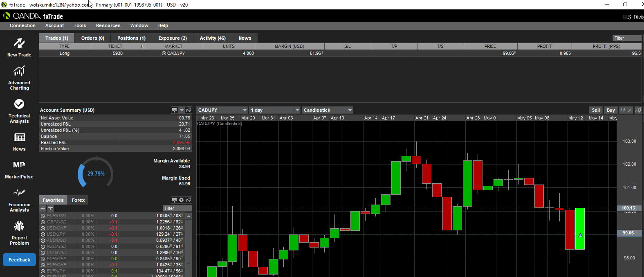Click the blue Feedback button
Viewport: 644px width, 277px height.
19,260
